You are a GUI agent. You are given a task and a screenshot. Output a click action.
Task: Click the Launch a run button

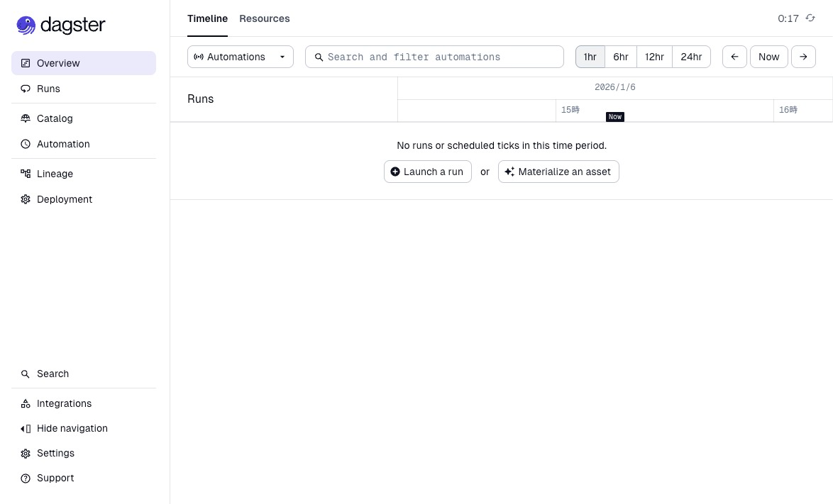pos(427,172)
